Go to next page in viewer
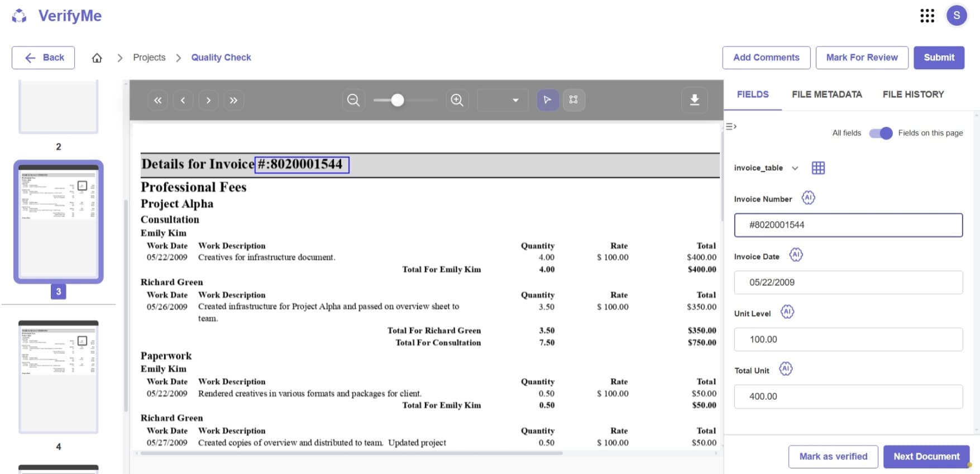The height and width of the screenshot is (474, 980). tap(208, 100)
